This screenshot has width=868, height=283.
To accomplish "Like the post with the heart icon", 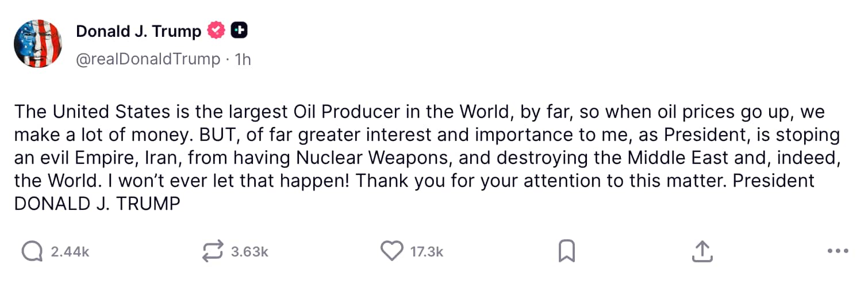I will point(393,251).
